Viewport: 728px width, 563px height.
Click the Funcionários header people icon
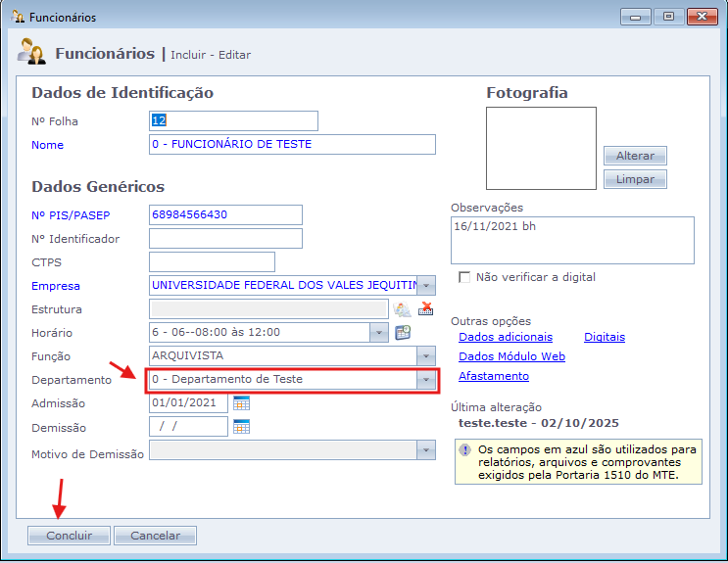pyautogui.click(x=31, y=55)
